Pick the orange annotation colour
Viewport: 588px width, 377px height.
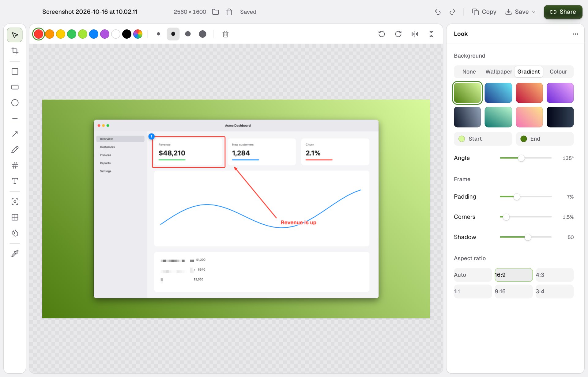tap(50, 34)
